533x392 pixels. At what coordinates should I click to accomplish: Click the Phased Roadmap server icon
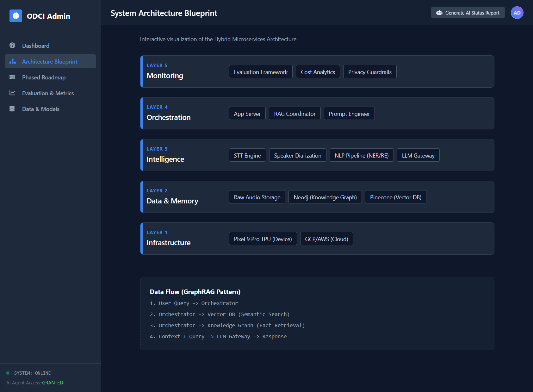click(12, 77)
